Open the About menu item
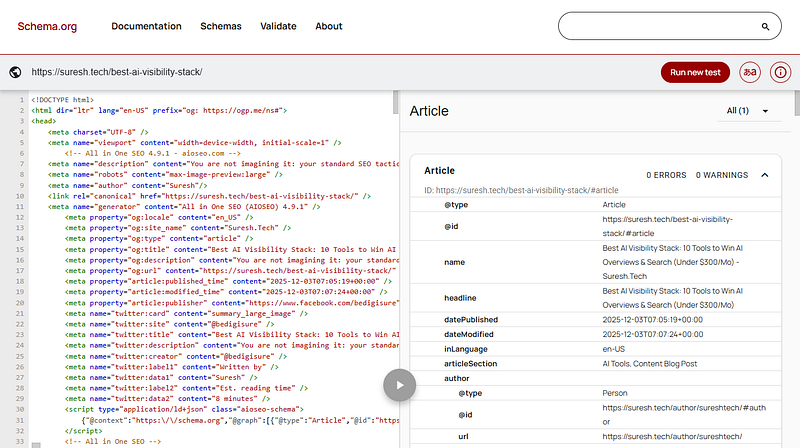800x448 pixels. (x=329, y=26)
